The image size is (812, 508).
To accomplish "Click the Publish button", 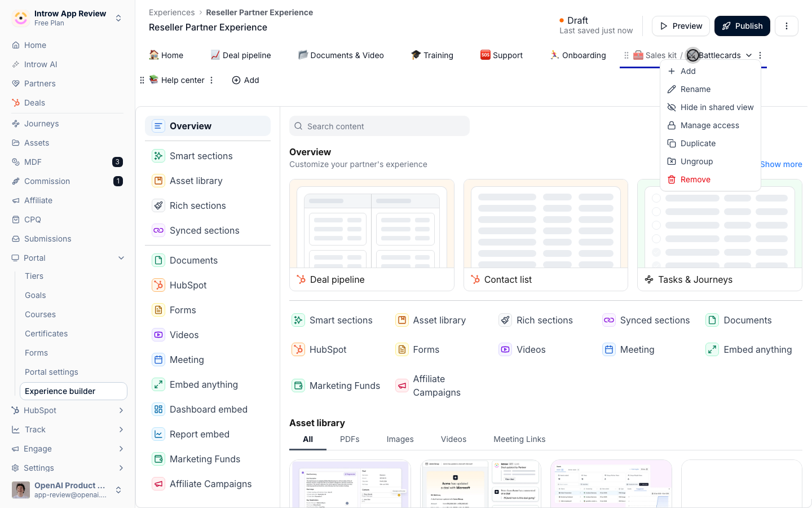I will pos(742,26).
